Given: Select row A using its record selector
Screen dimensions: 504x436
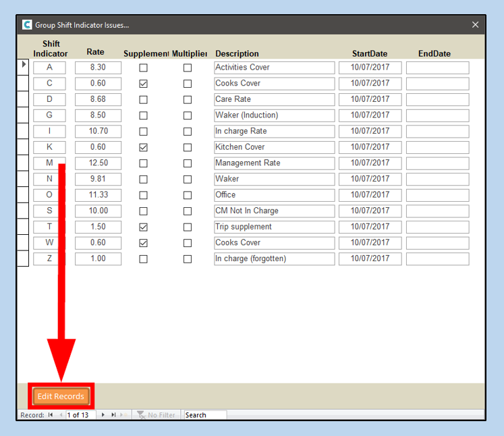Looking at the screenshot, I should click(23, 67).
